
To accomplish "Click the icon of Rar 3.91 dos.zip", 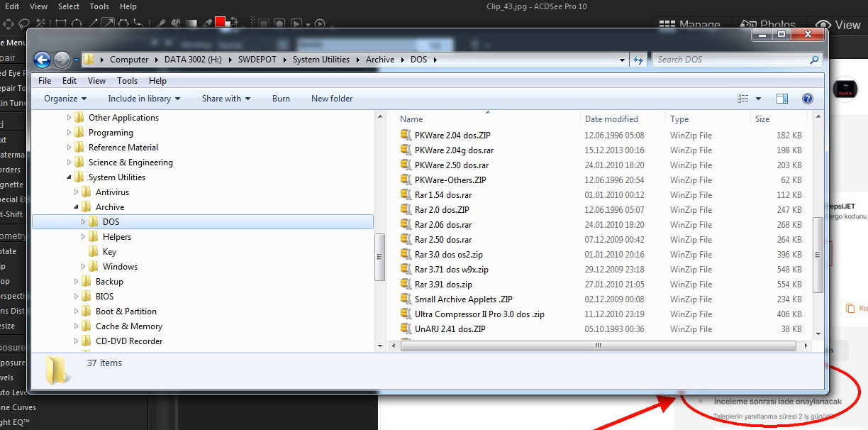I will click(406, 284).
